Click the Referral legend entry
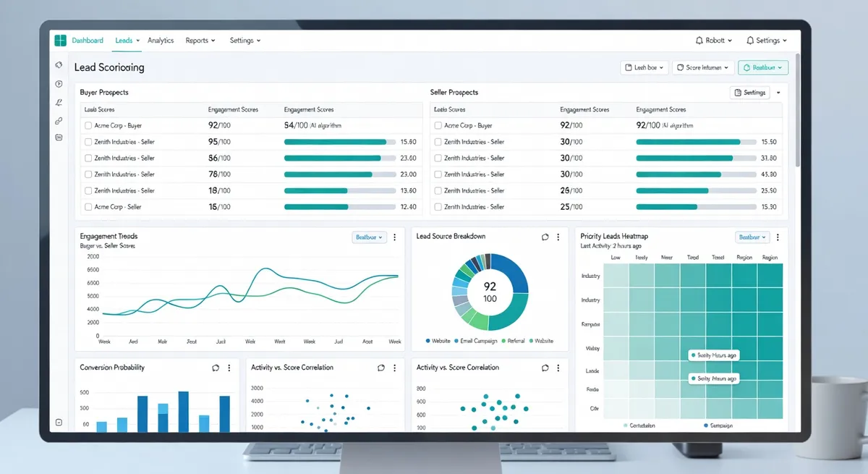Viewport: 868px width, 474px height. click(x=513, y=340)
